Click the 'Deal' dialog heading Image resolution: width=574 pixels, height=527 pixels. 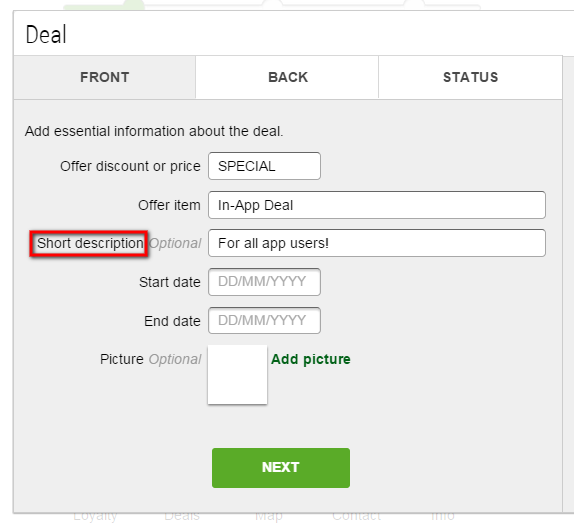pos(46,34)
